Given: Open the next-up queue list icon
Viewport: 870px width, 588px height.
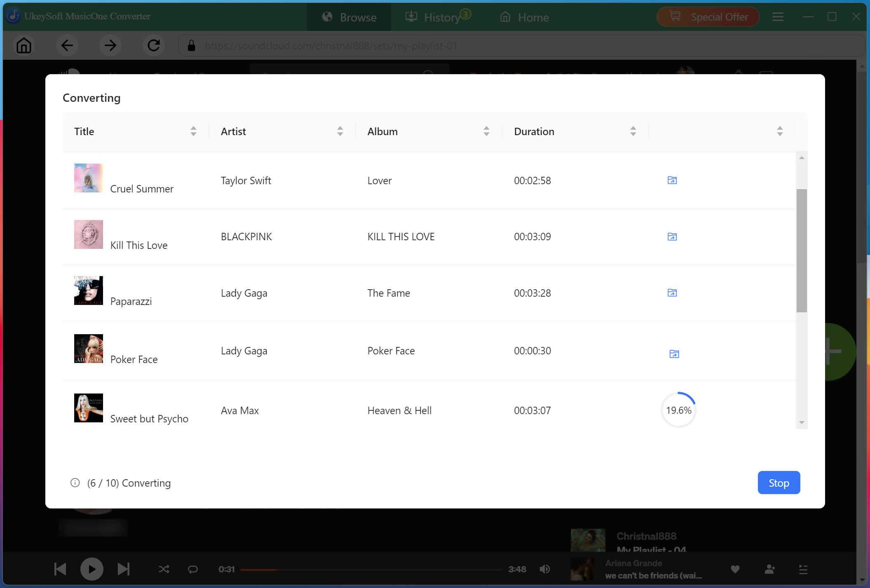Looking at the screenshot, I should point(803,569).
